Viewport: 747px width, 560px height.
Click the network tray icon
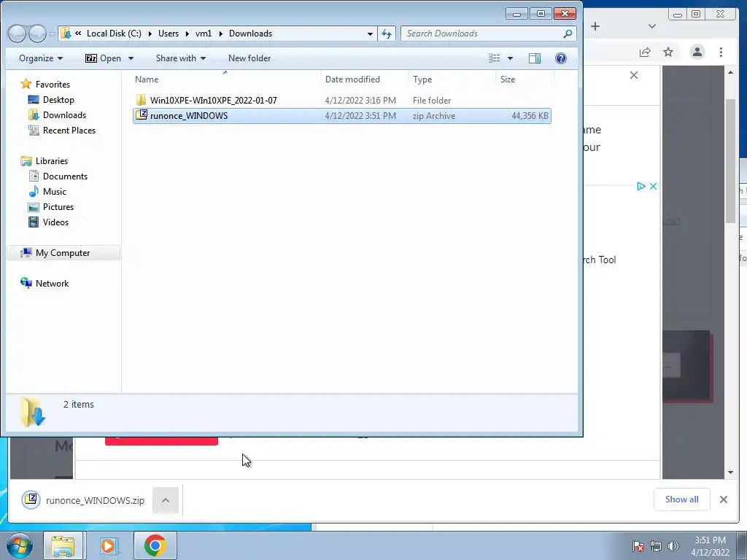[x=656, y=546]
